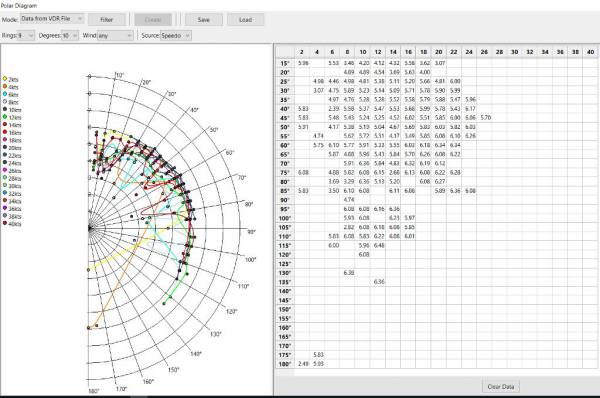Select the 28kts legend entry
The image size is (600, 398).
click(x=12, y=178)
